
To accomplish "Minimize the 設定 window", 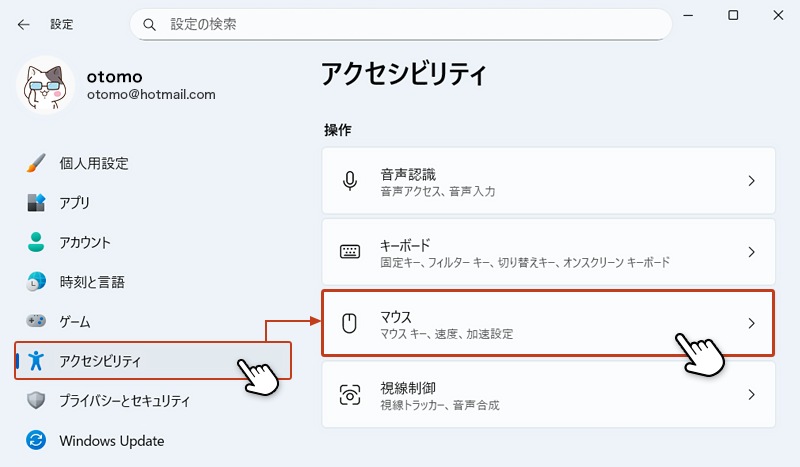I will click(688, 15).
